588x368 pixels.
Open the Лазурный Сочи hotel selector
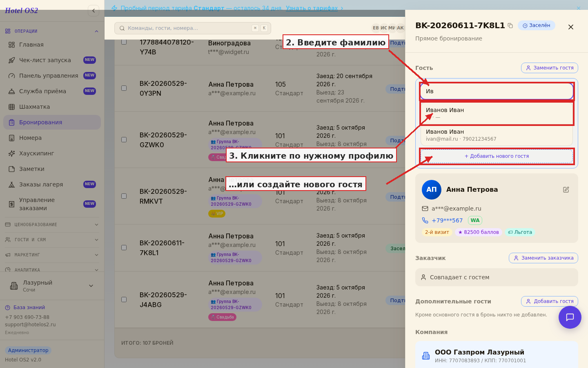pos(52,286)
